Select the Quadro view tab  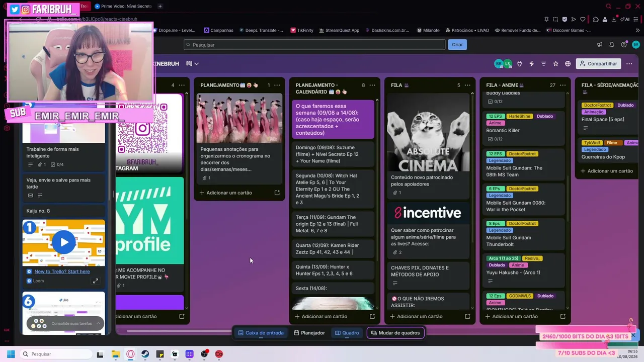click(x=347, y=333)
